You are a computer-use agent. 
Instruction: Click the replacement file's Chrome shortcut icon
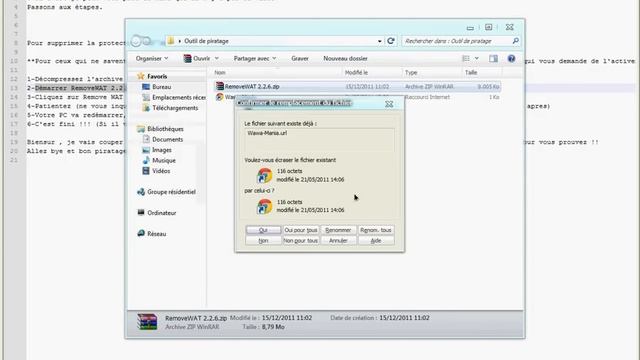coord(264,206)
